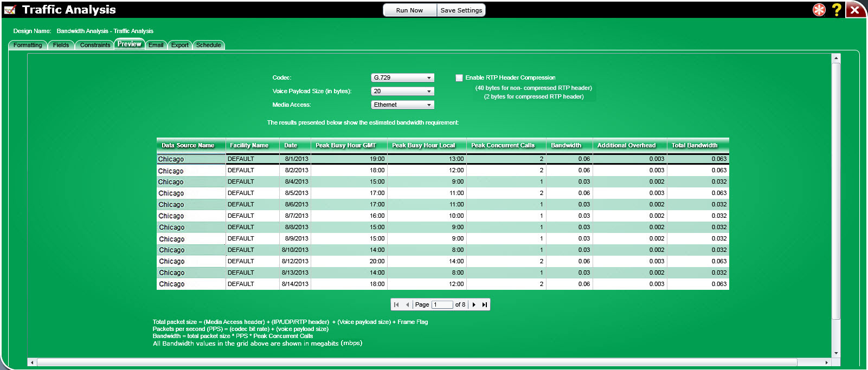This screenshot has width=868, height=370.
Task: Click the Traffic Analysis checkmark icon
Action: [x=10, y=10]
